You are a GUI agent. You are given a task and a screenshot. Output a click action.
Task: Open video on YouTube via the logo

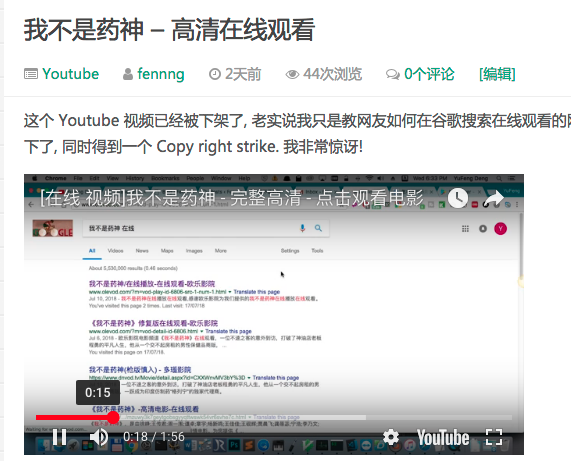tap(443, 437)
